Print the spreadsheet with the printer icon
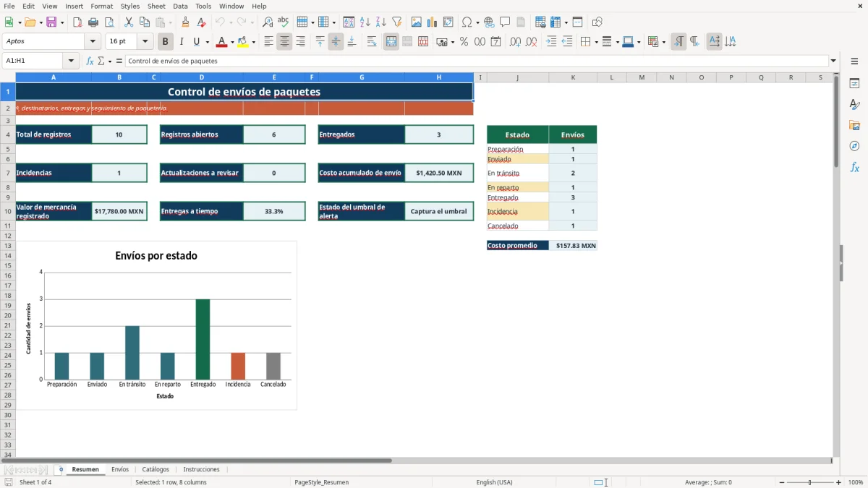This screenshot has width=868, height=488. pos(93,22)
